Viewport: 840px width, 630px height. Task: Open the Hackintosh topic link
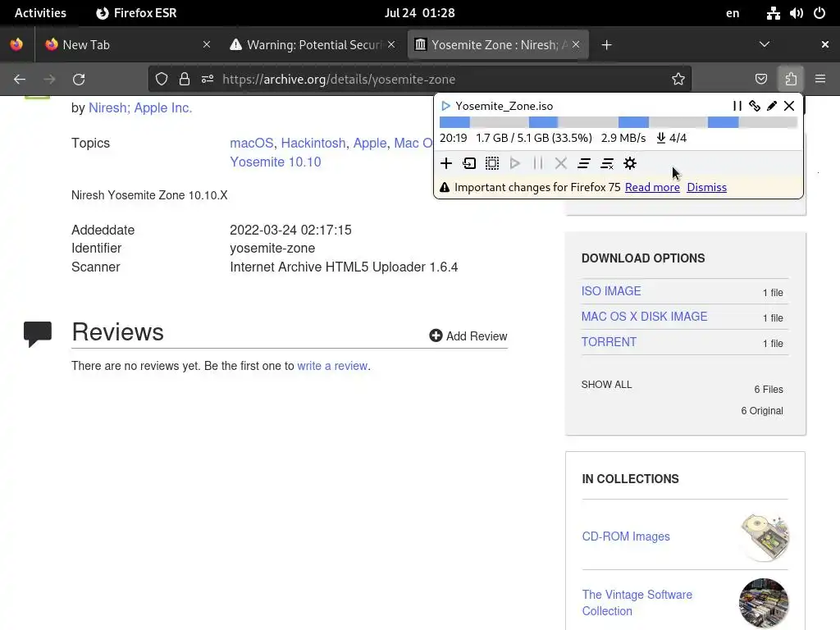[x=313, y=143]
